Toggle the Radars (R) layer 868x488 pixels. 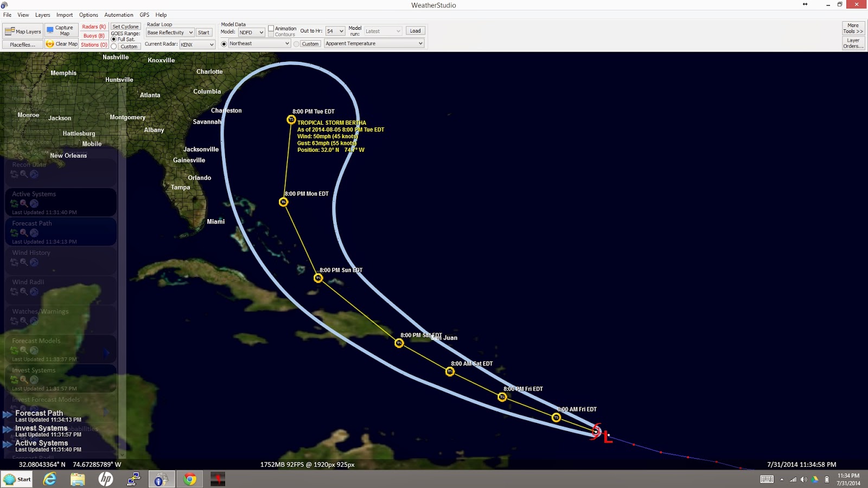(x=94, y=27)
